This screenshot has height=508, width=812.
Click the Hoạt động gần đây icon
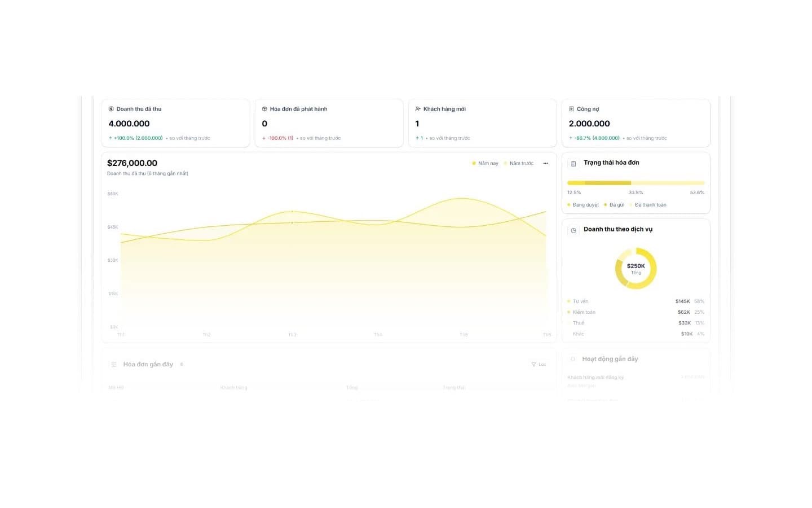tap(573, 359)
